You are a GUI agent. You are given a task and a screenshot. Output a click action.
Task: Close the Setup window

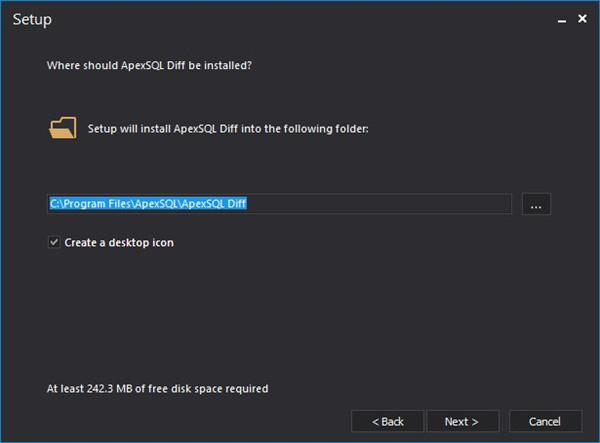(x=582, y=19)
